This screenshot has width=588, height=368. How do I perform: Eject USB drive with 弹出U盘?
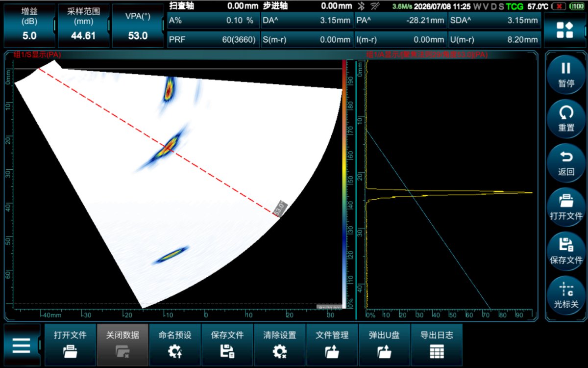click(x=385, y=344)
